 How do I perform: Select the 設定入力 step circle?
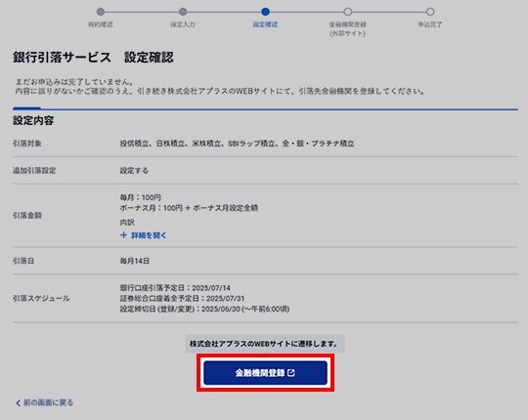pyautogui.click(x=183, y=12)
